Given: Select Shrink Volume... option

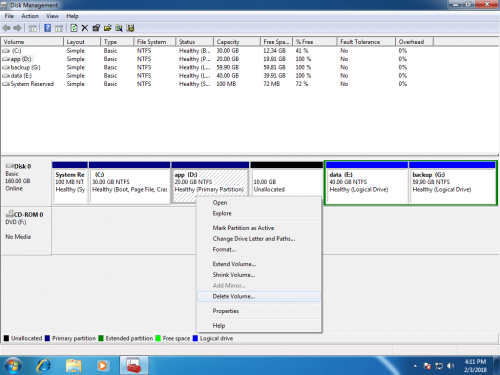Looking at the screenshot, I should point(259,275).
